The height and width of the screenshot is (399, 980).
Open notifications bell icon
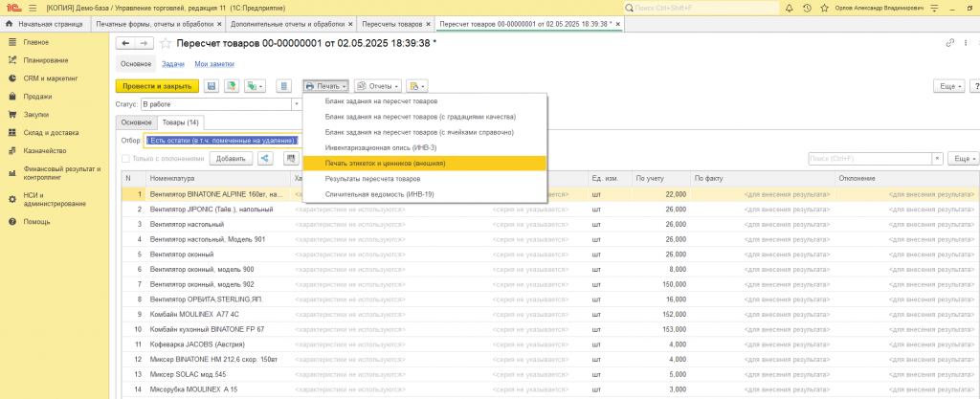tap(790, 8)
